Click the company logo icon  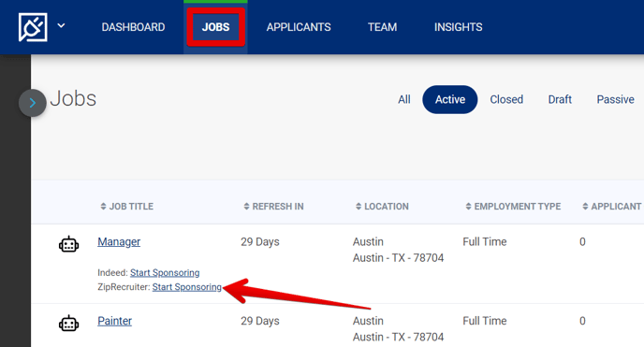point(33,27)
